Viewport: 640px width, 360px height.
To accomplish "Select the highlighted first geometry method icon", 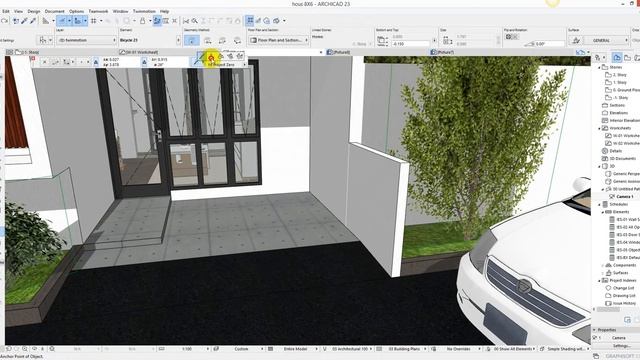I will [x=191, y=40].
